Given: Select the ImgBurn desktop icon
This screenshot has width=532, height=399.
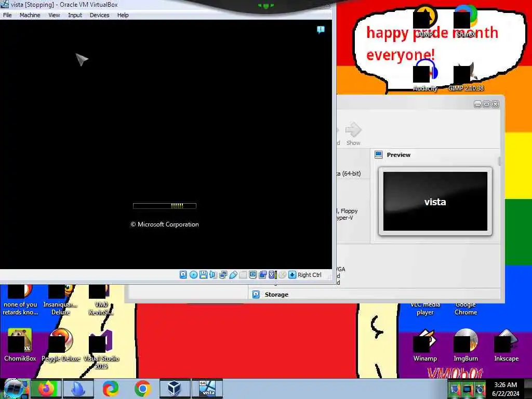Looking at the screenshot, I should tap(465, 345).
